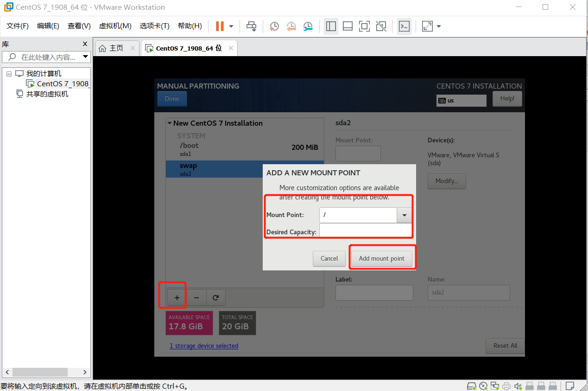Click the reload storage configuration icon

(x=215, y=298)
